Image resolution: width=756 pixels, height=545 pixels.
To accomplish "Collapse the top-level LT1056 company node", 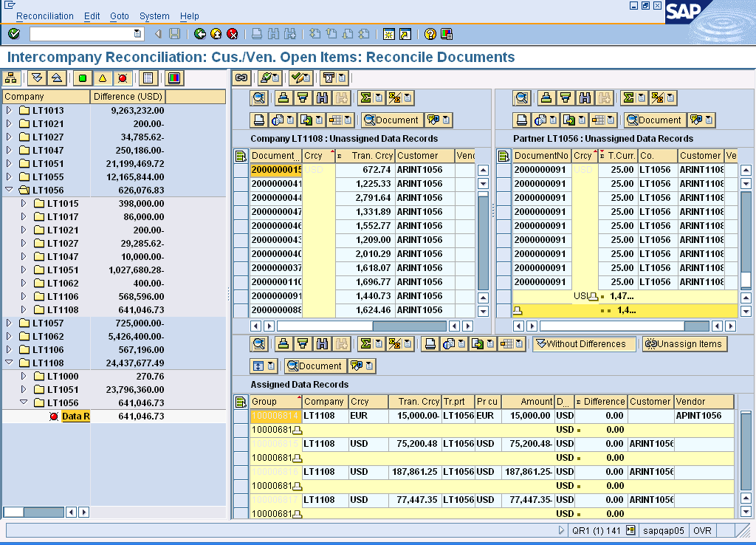I will click(9, 190).
